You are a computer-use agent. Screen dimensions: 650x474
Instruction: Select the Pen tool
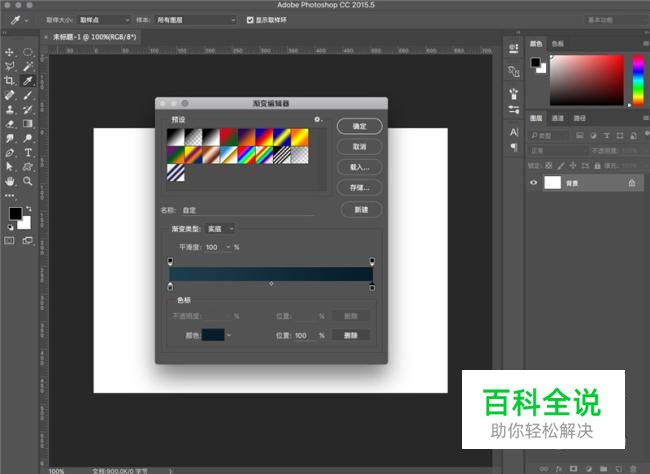[x=9, y=153]
